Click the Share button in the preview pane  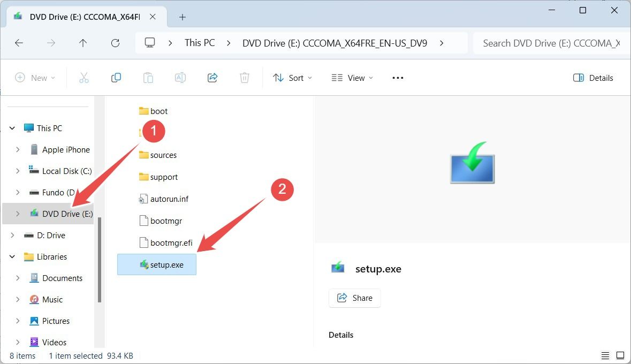(x=354, y=298)
